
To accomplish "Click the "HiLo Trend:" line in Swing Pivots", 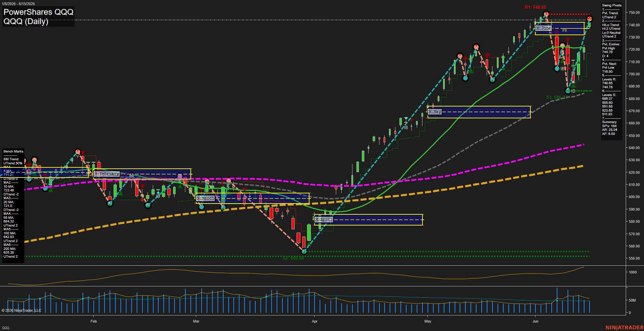I will tap(611, 25).
